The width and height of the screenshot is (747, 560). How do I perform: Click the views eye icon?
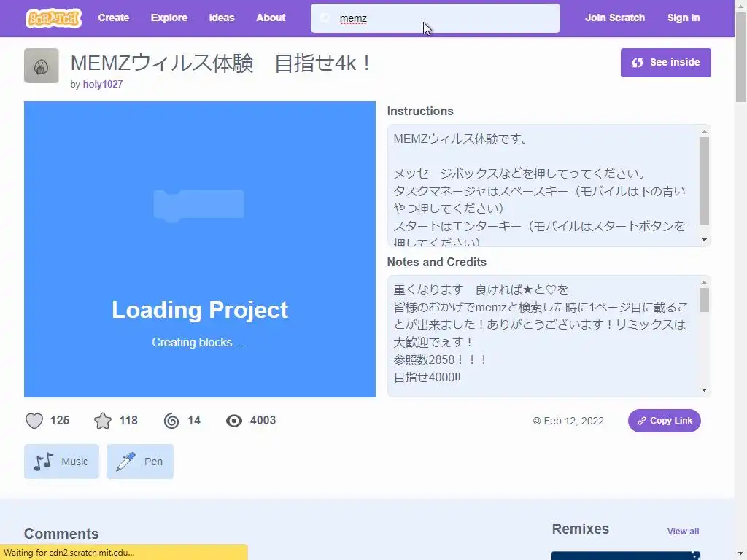(x=234, y=421)
